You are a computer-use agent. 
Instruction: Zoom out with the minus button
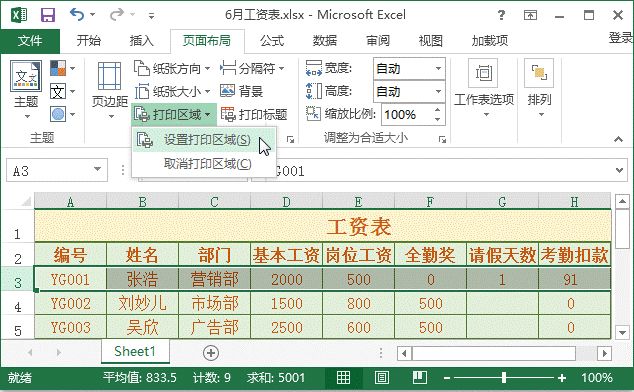click(x=447, y=378)
